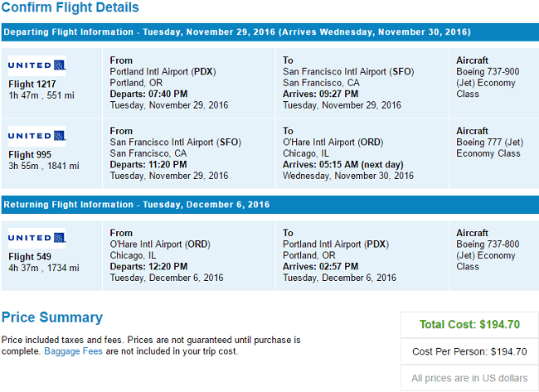This screenshot has height=392, width=539.
Task: Click the Total Cost $194.70 box
Action: coord(469,325)
